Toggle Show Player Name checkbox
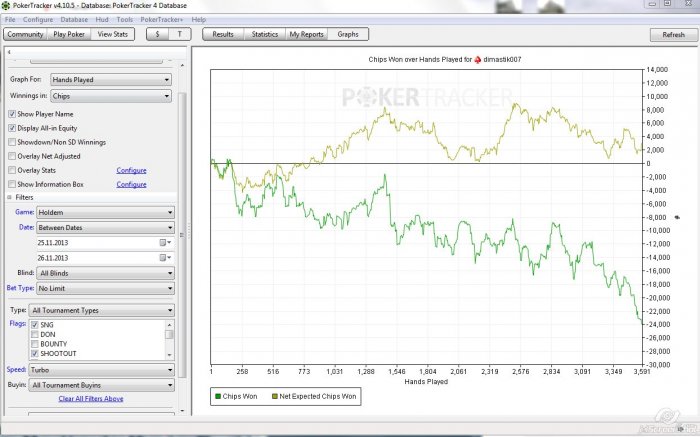This screenshot has height=437, width=700. coord(12,114)
